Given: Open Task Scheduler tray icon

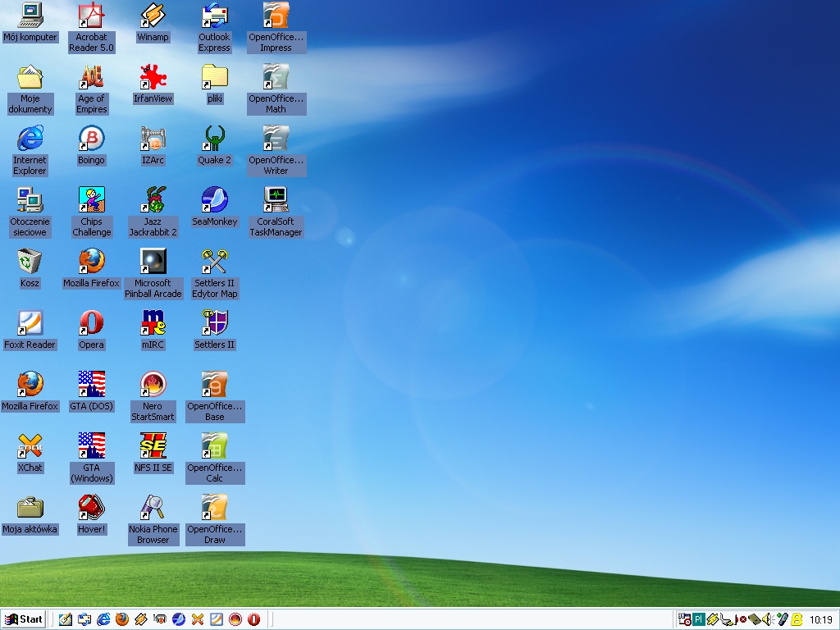Looking at the screenshot, I should click(x=685, y=620).
